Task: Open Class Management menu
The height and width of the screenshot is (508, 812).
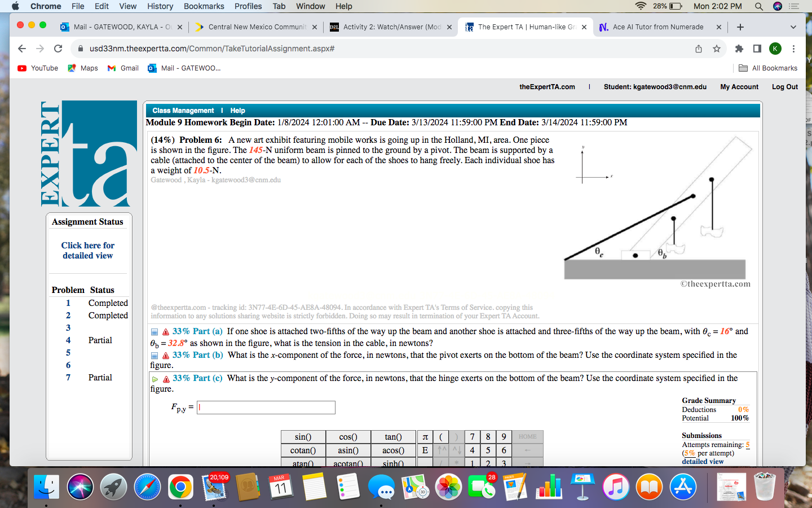Action: [183, 111]
